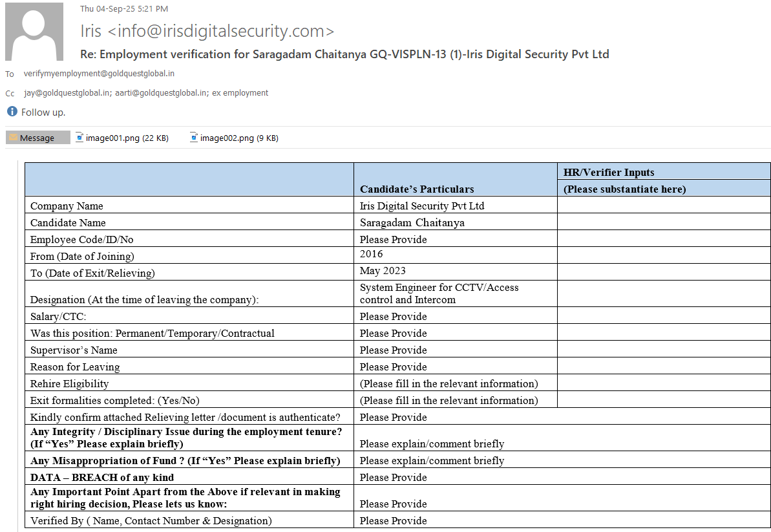Click Please Provide in Important Point row
The image size is (771, 532).
393,504
